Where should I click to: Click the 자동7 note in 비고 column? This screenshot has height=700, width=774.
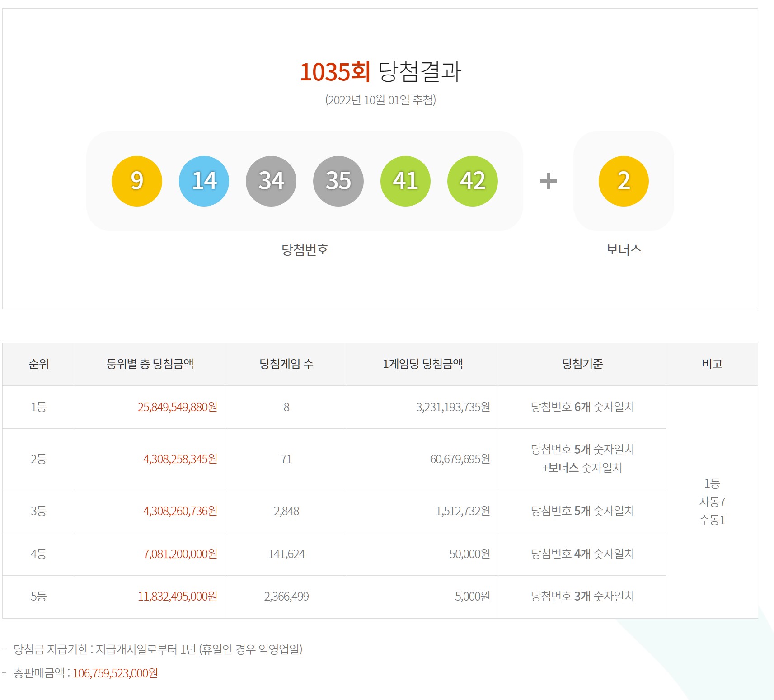pyautogui.click(x=712, y=502)
